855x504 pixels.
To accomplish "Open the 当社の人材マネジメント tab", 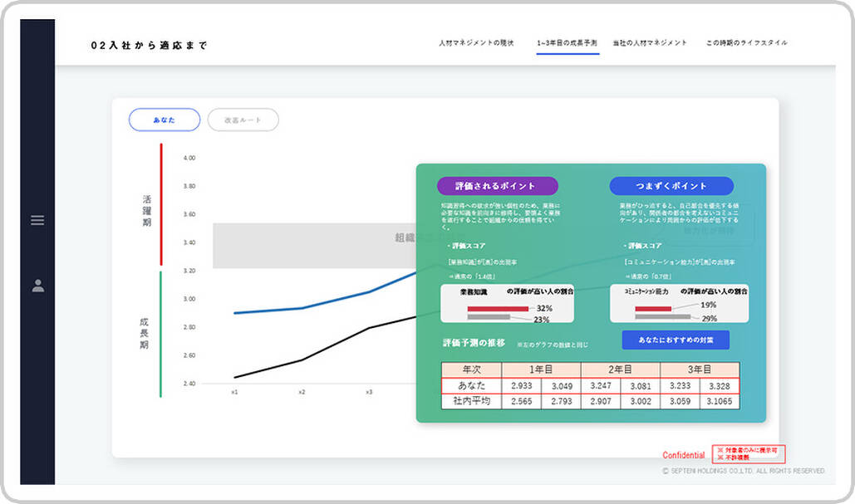I will pos(650,42).
